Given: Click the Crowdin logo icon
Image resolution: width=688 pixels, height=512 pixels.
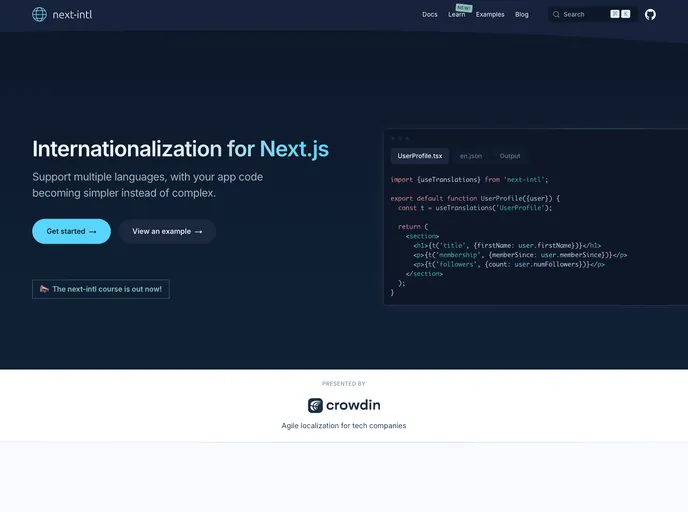Looking at the screenshot, I should [x=315, y=405].
